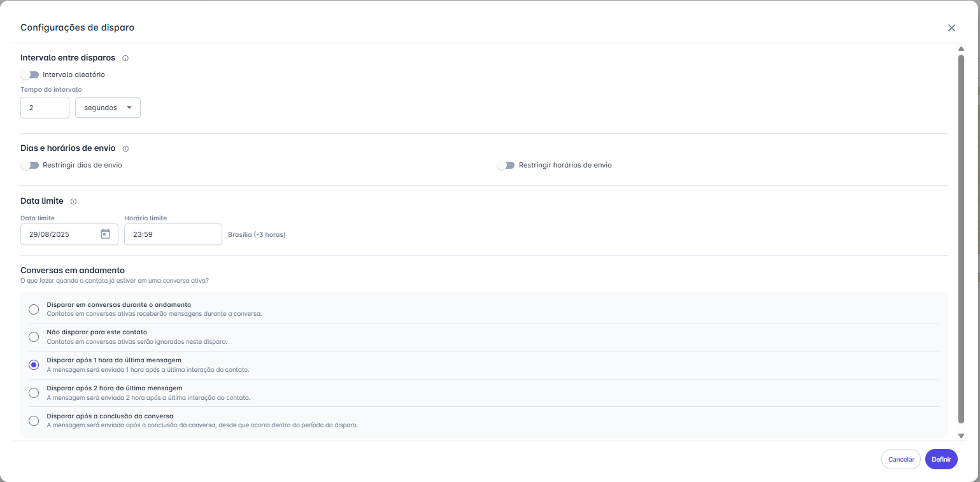The height and width of the screenshot is (482, 980).
Task: Open calendar picker in Data limite field
Action: tap(106, 234)
